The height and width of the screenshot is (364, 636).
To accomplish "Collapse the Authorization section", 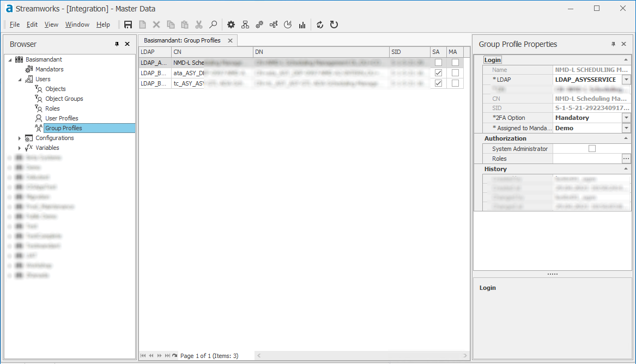I will tap(626, 138).
